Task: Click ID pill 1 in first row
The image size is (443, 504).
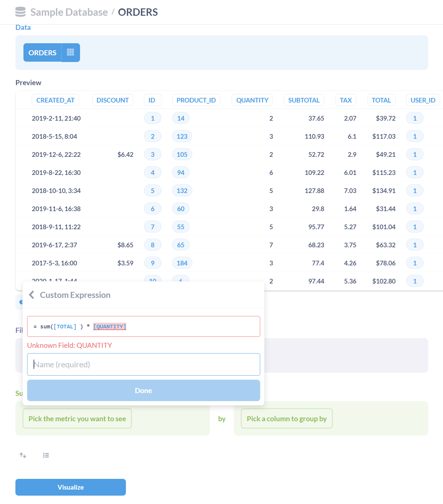Action: [x=153, y=118]
